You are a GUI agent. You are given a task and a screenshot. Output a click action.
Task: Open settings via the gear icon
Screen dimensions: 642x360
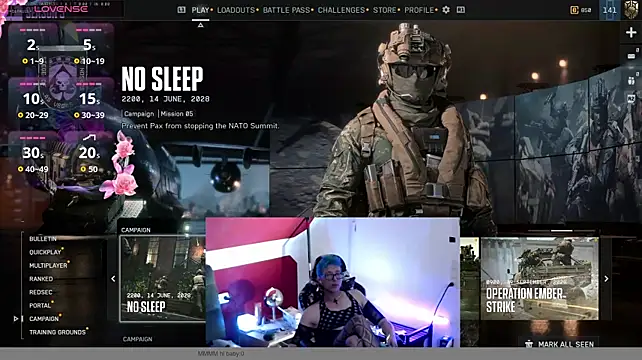coord(446,9)
